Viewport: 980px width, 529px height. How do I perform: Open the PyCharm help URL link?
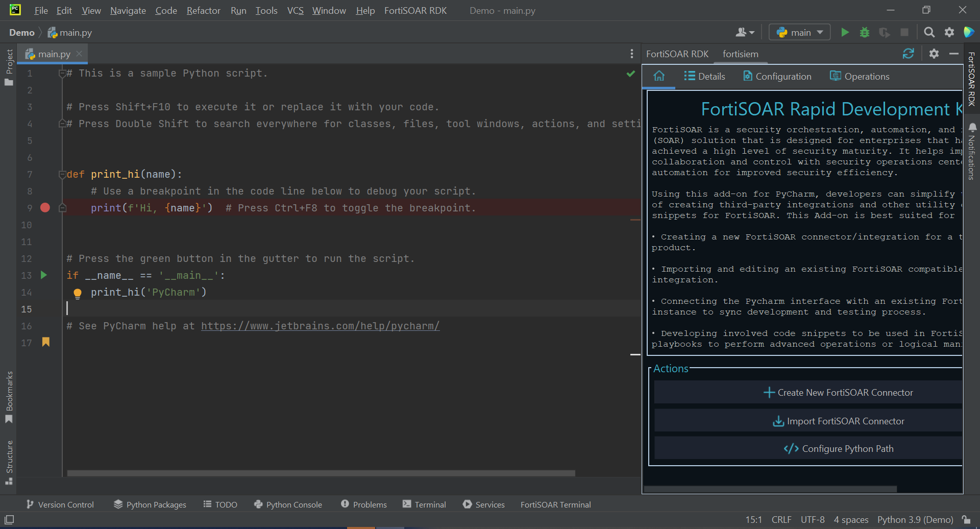(x=320, y=326)
